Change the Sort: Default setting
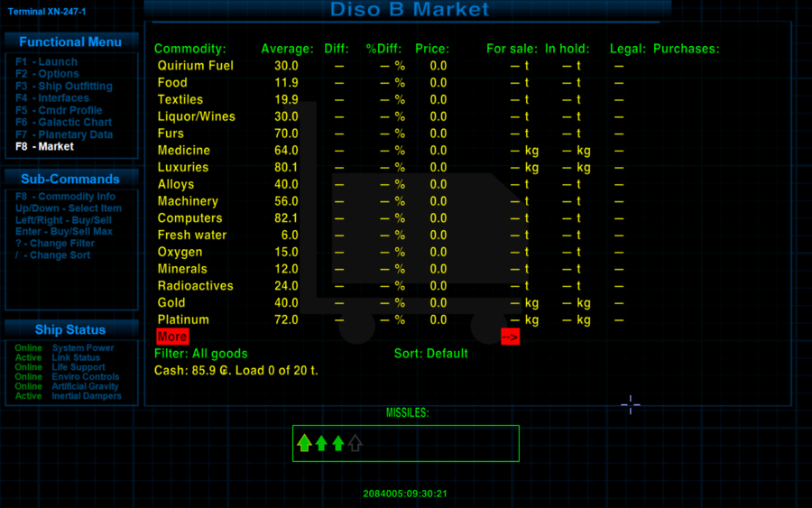Image resolution: width=812 pixels, height=508 pixels. point(431,354)
